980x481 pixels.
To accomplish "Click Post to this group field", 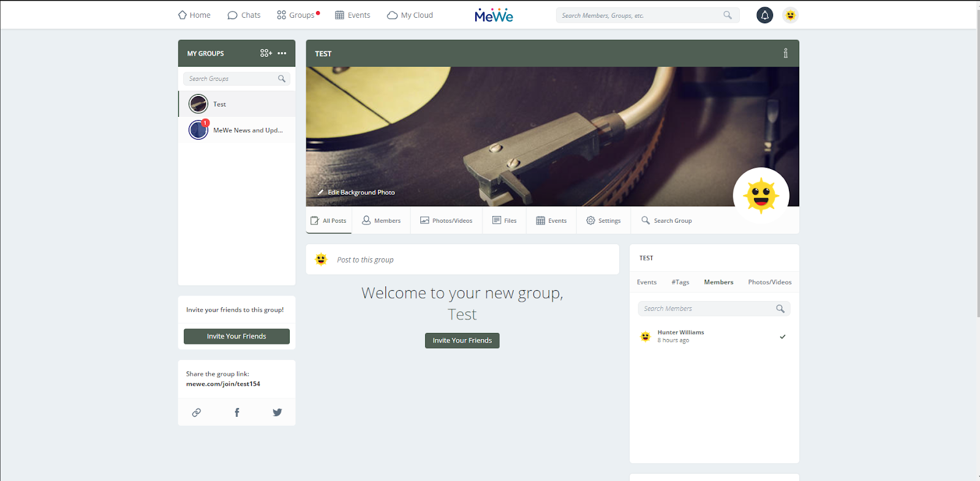I will (462, 259).
